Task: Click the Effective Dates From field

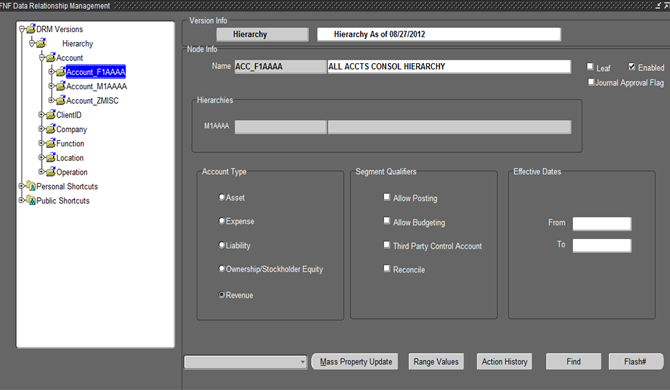Action: [602, 223]
